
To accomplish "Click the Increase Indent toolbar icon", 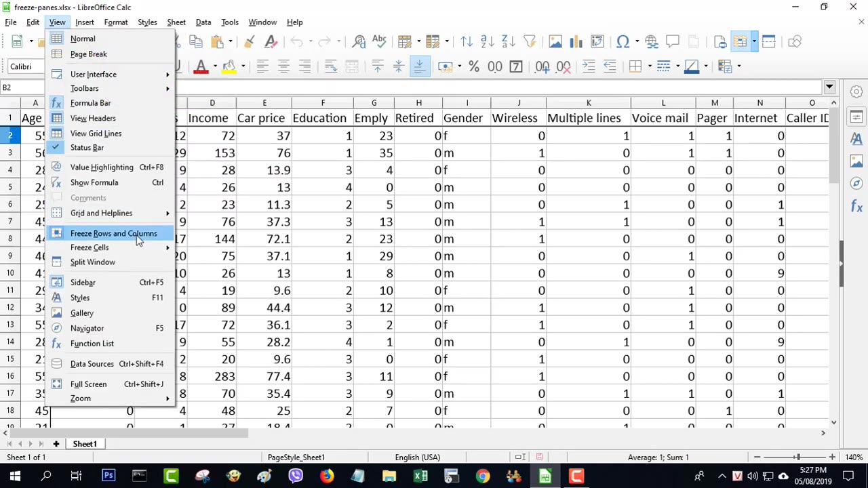I will click(589, 66).
